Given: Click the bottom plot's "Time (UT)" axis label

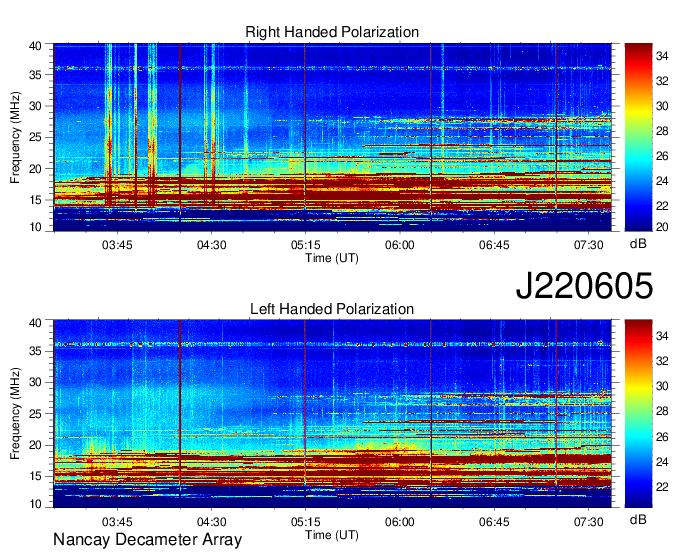Looking at the screenshot, I should (332, 535).
